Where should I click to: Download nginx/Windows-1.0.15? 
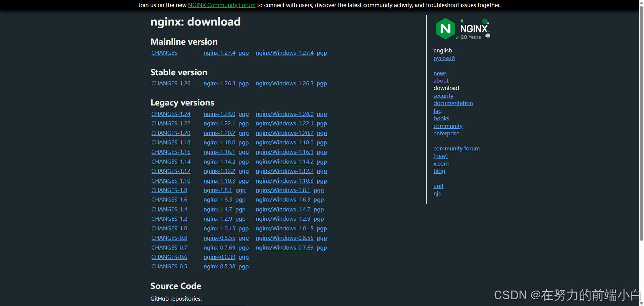pyautogui.click(x=285, y=228)
